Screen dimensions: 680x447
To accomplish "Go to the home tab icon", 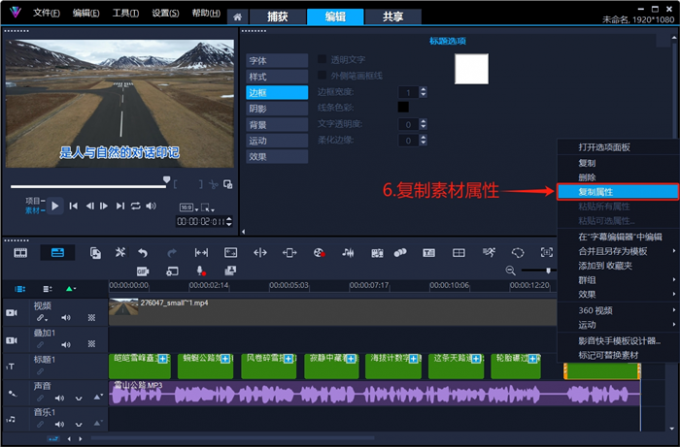I will (x=237, y=17).
